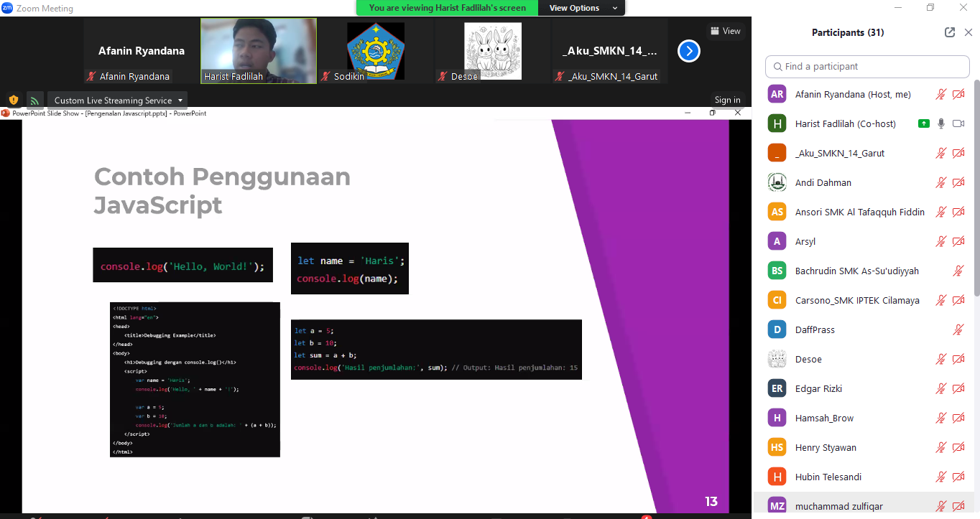This screenshot has height=519, width=980.
Task: Click Edgar Rizki's muted microphone icon
Action: click(x=940, y=388)
